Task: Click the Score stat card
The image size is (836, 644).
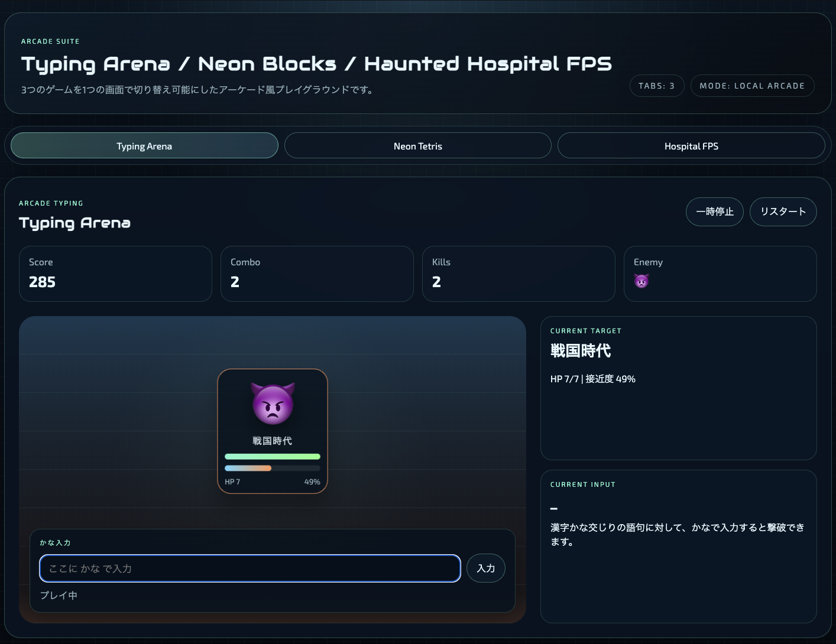Action: (115, 274)
